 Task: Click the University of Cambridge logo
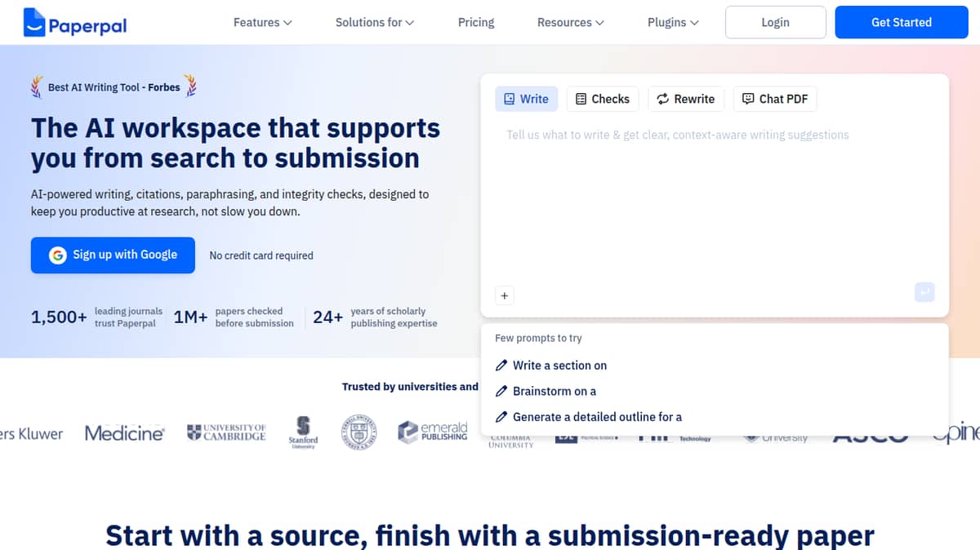[x=226, y=432]
